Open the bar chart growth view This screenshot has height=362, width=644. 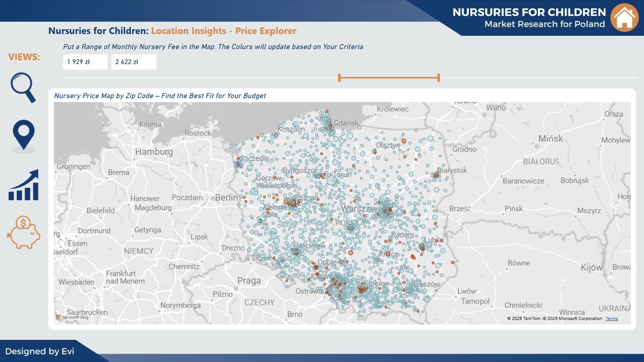click(23, 185)
